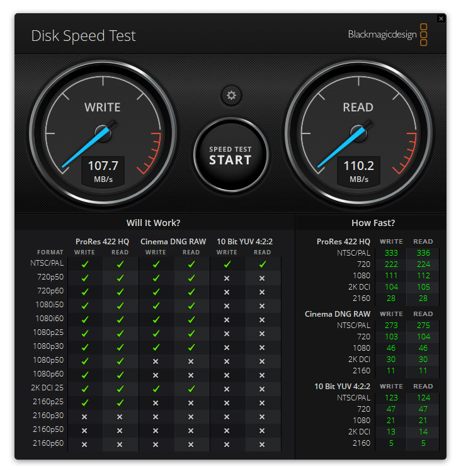
Task: Click the 2K DCI 25 format row label
Action: pos(47,388)
